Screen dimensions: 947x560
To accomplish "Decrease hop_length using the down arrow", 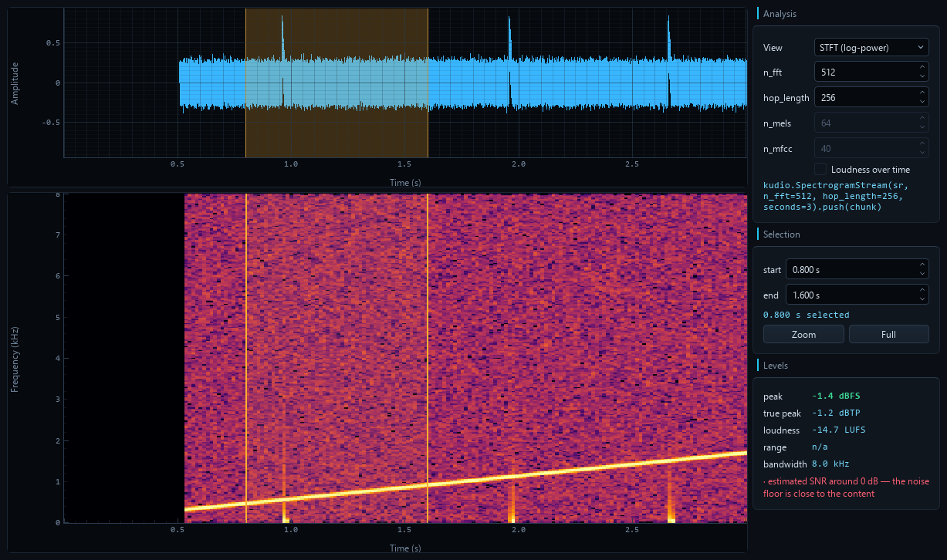I will point(922,102).
